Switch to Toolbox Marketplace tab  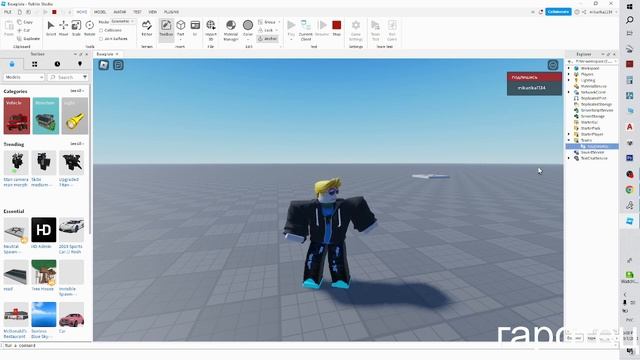click(x=12, y=64)
